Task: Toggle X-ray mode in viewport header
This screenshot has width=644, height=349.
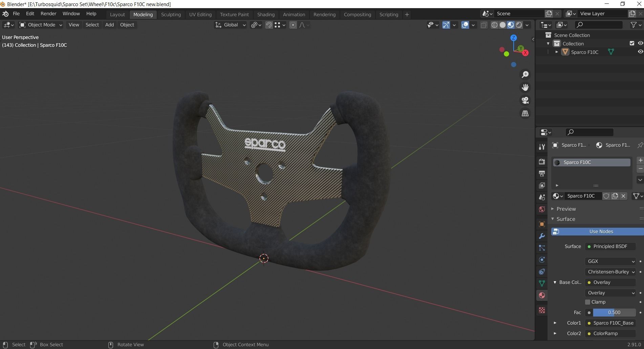Action: click(x=484, y=25)
